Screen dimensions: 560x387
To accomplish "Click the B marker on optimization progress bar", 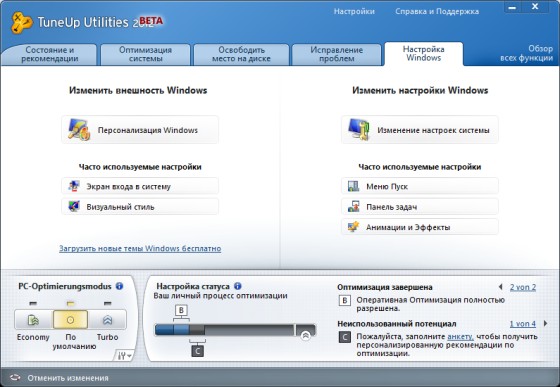I will 181,310.
